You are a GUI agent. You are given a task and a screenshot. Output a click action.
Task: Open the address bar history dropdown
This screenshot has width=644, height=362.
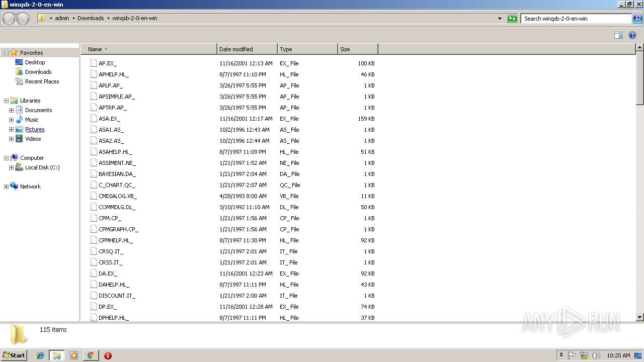point(500,19)
